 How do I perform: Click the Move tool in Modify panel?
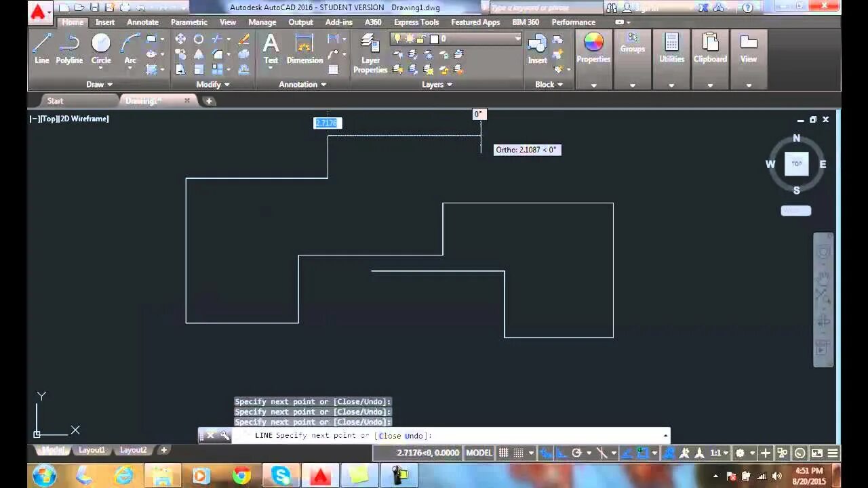(x=180, y=39)
